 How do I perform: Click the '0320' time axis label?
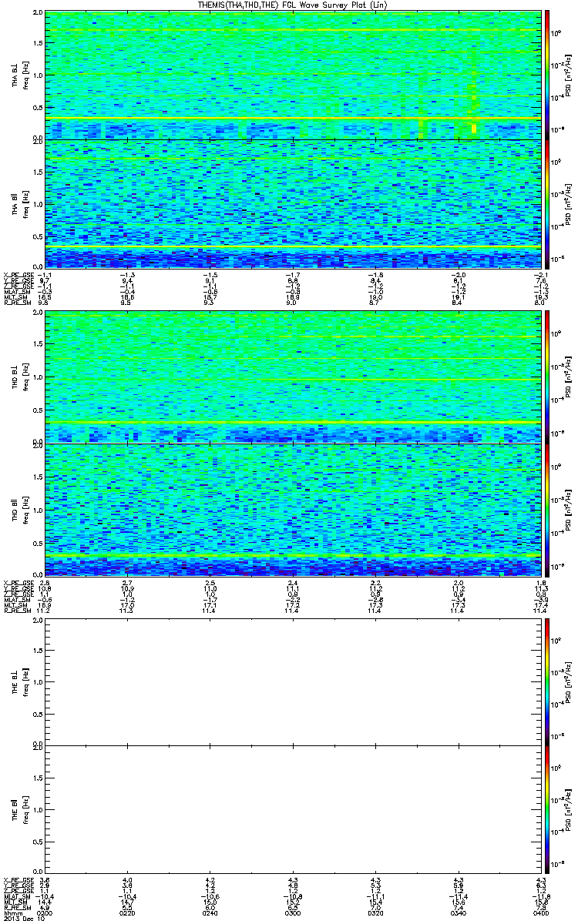click(375, 912)
